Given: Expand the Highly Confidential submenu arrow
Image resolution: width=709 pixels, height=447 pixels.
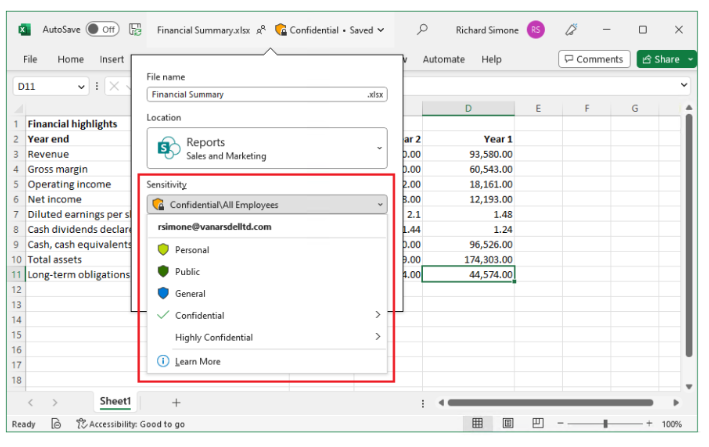Looking at the screenshot, I should 378,336.
